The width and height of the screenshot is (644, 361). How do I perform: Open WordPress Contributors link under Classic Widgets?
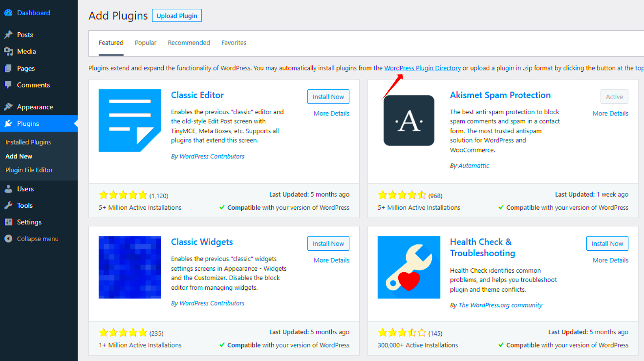tap(212, 303)
